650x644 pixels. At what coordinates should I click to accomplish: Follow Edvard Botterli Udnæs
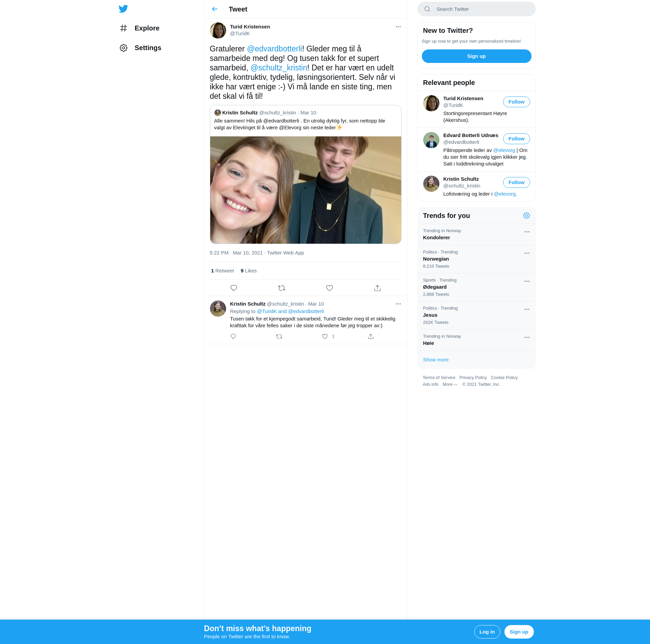click(x=516, y=139)
